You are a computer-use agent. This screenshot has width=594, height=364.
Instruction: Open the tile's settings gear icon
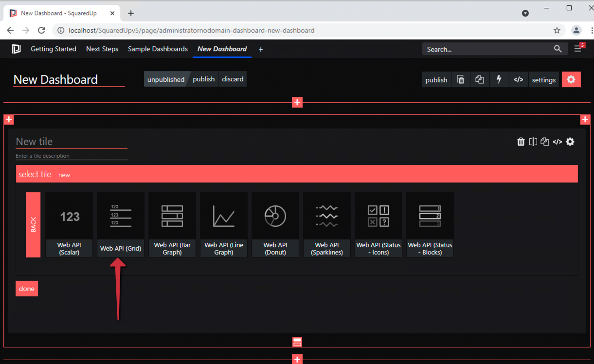tap(570, 142)
